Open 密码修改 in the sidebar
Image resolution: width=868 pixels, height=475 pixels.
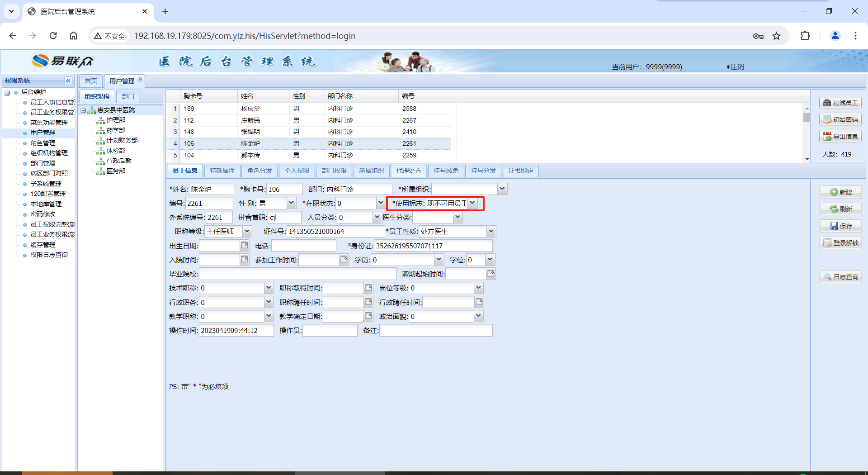click(x=43, y=214)
